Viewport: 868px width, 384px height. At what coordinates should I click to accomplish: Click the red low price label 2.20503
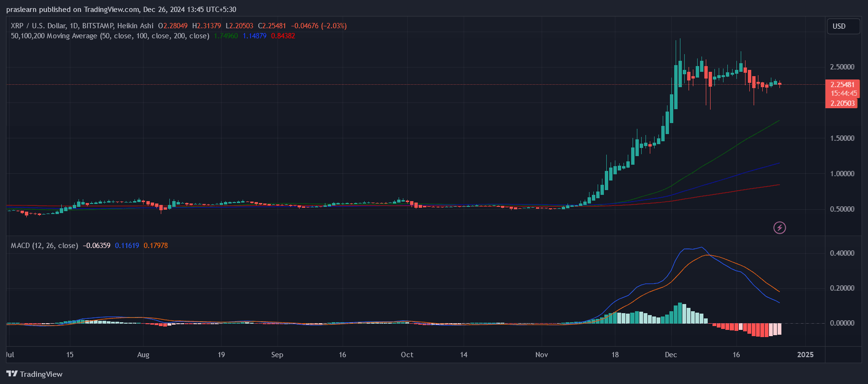pyautogui.click(x=843, y=103)
